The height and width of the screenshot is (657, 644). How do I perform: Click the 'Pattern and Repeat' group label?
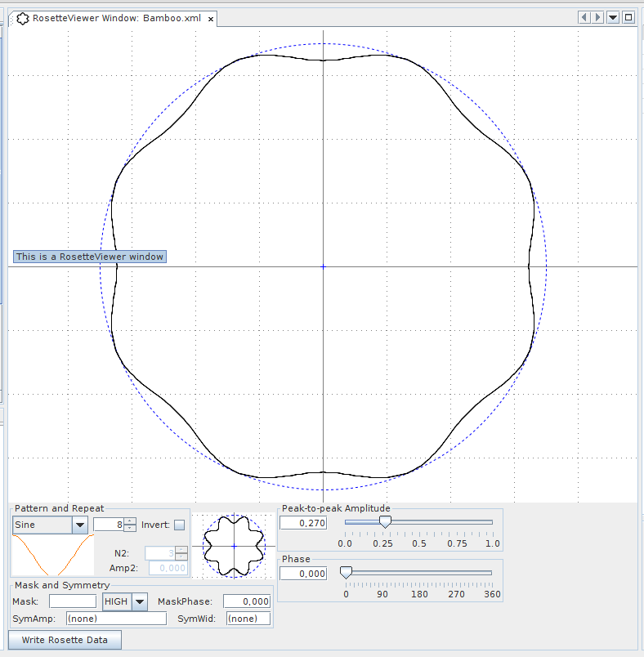(x=59, y=508)
